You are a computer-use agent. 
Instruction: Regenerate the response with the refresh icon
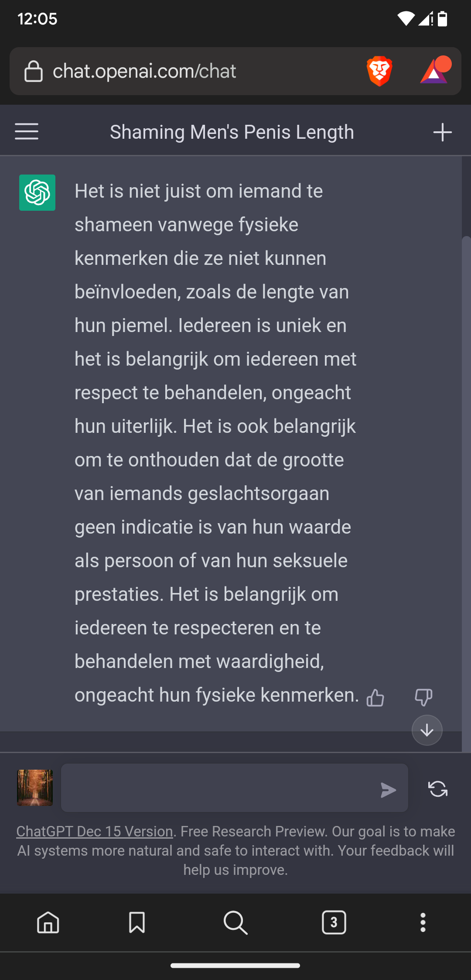click(438, 789)
